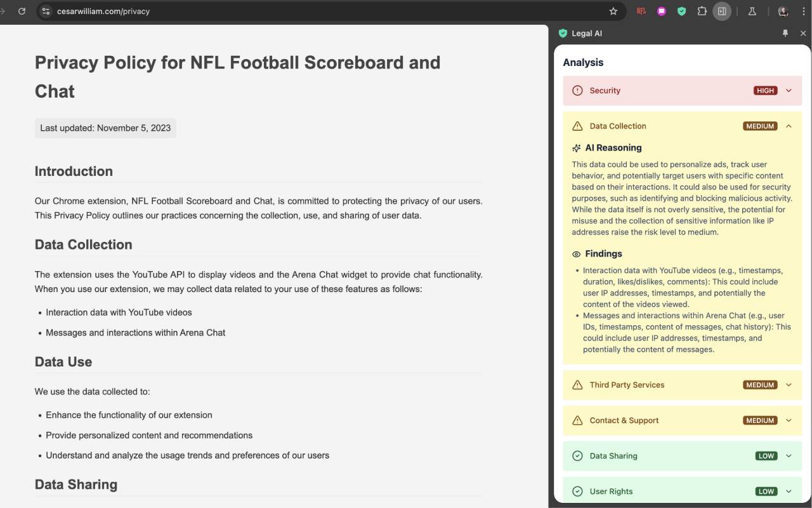This screenshot has height=508, width=812.
Task: Open the Chrome Labs flask icon
Action: 752,11
